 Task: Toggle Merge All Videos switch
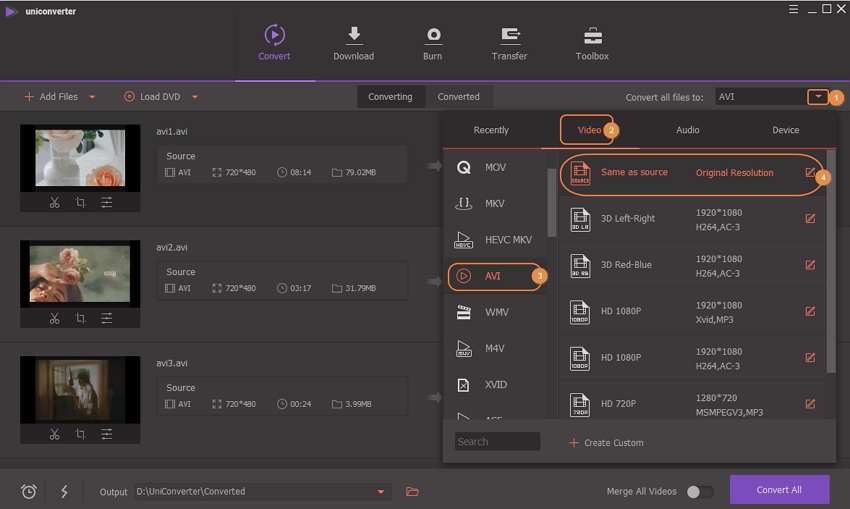pyautogui.click(x=700, y=491)
